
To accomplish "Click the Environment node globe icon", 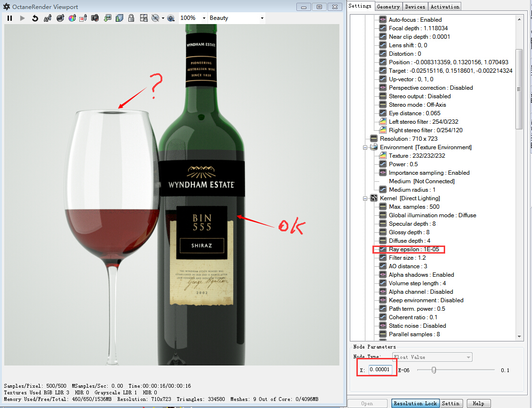I will (x=374, y=147).
